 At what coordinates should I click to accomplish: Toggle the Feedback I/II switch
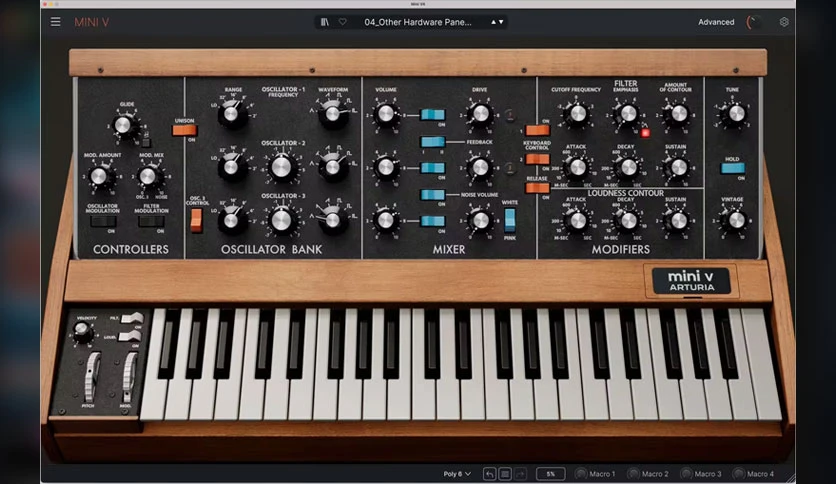click(x=432, y=141)
